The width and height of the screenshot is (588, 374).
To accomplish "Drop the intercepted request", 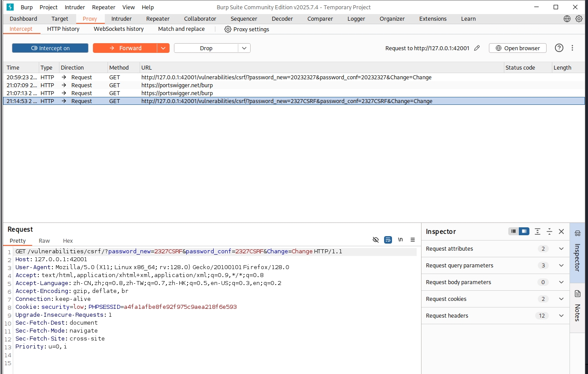I will coord(206,48).
